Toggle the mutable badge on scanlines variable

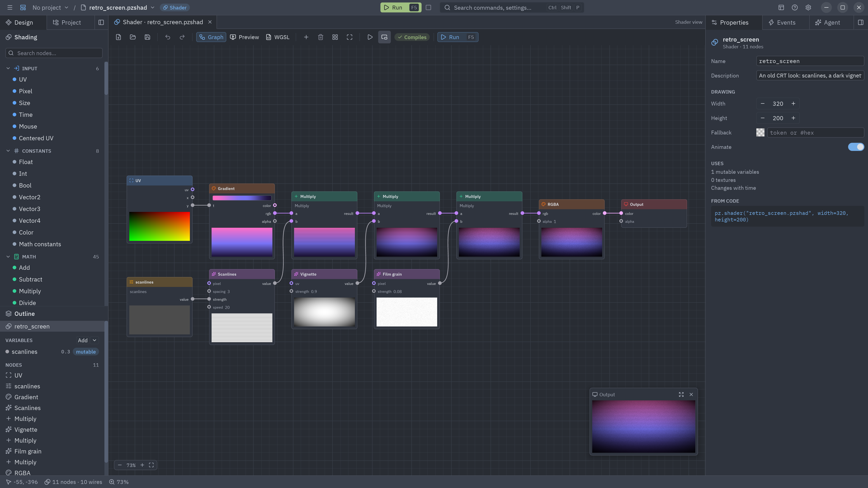86,352
